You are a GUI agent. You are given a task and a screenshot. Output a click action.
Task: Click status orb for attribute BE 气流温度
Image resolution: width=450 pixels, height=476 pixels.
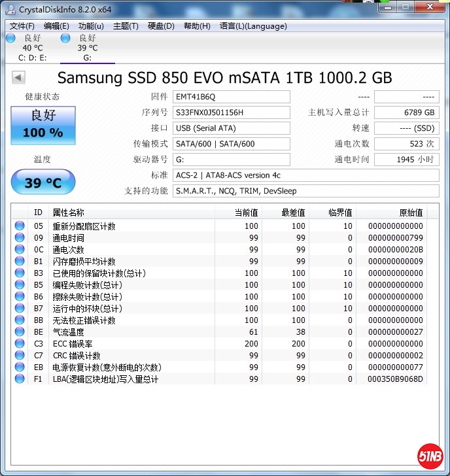click(20, 332)
